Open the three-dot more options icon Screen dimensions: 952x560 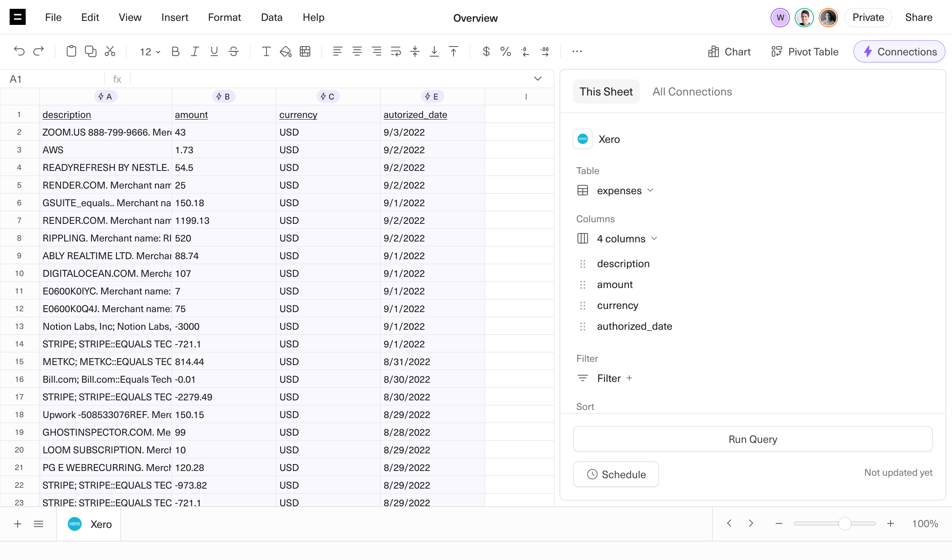tap(577, 51)
